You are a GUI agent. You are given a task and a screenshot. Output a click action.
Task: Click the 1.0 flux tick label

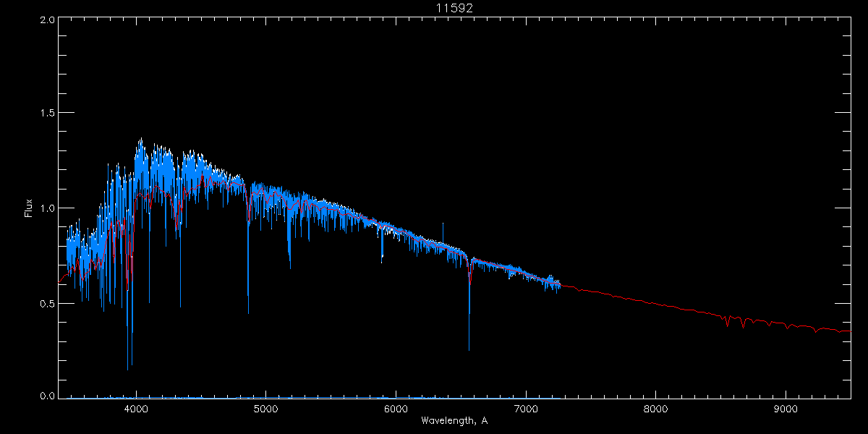47,208
